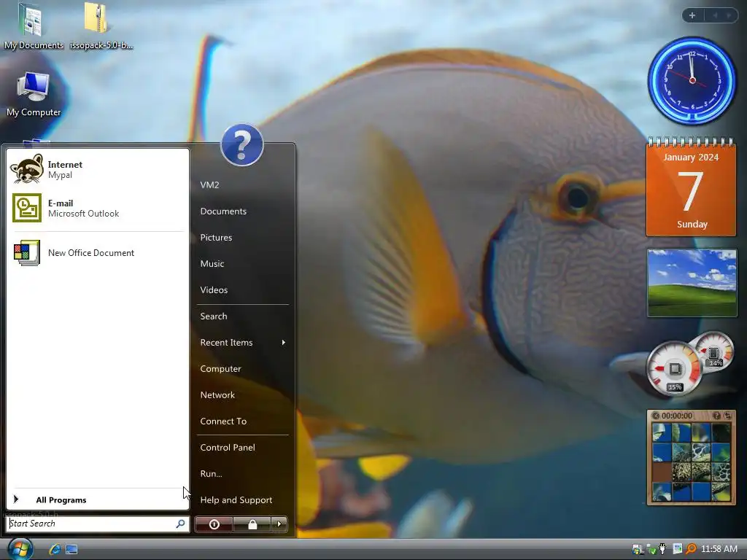Click the taskbar clock 11:58 AM
The height and width of the screenshot is (560, 747).
click(719, 549)
